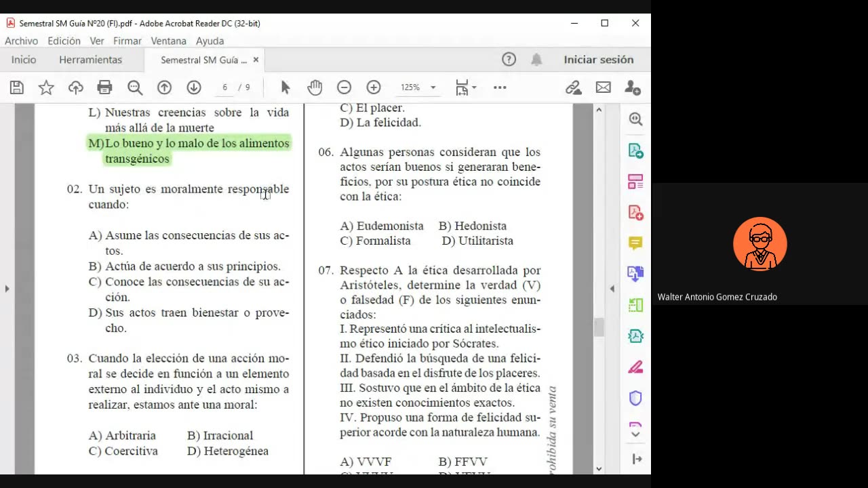Viewport: 868px width, 488px height.
Task: Click the share with others person icon
Action: point(633,87)
